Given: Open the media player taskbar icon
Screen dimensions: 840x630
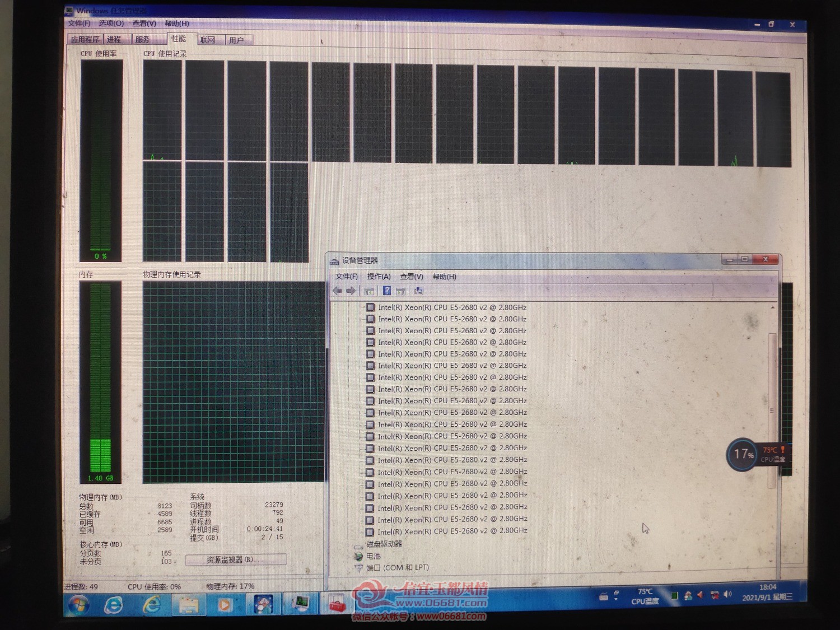Looking at the screenshot, I should pos(225,605).
